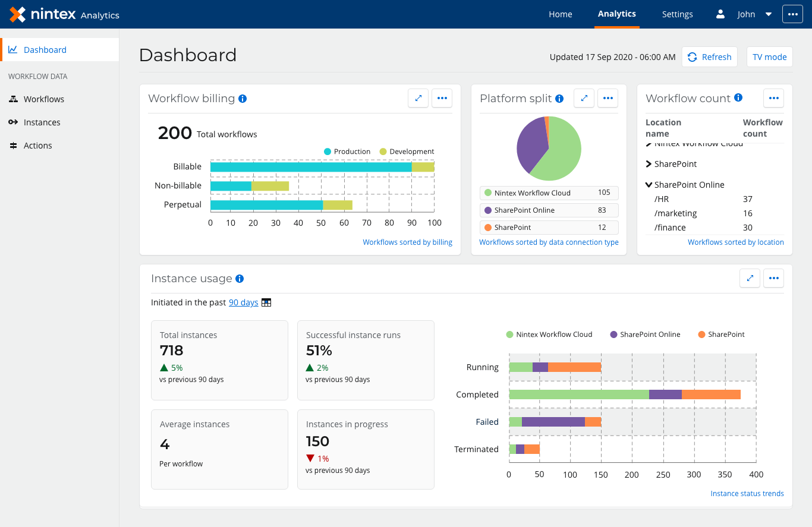Toggle Nintex Workflow Cloud in Instance usage legend

point(549,334)
